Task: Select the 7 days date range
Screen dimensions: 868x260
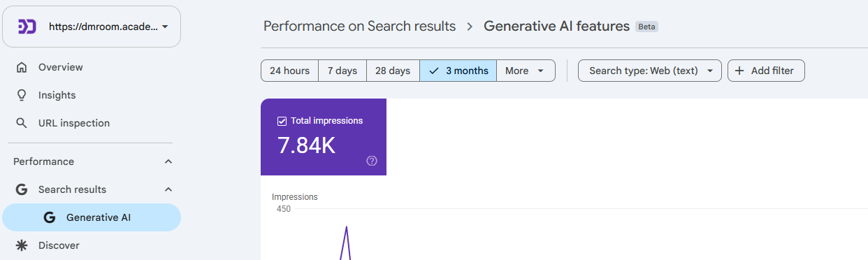Action: [x=342, y=71]
